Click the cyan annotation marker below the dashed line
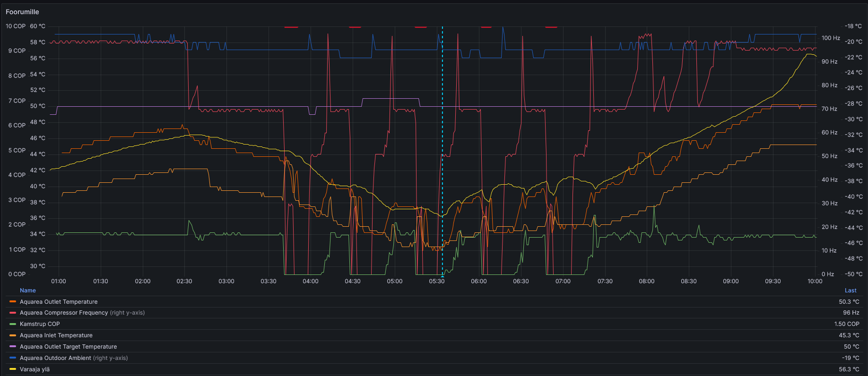868x376 pixels. point(443,276)
